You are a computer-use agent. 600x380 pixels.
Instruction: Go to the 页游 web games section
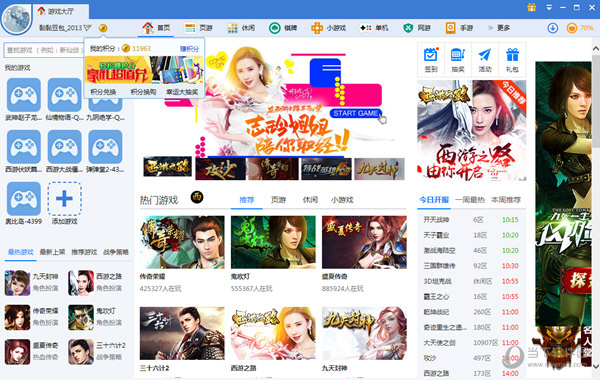[198, 28]
